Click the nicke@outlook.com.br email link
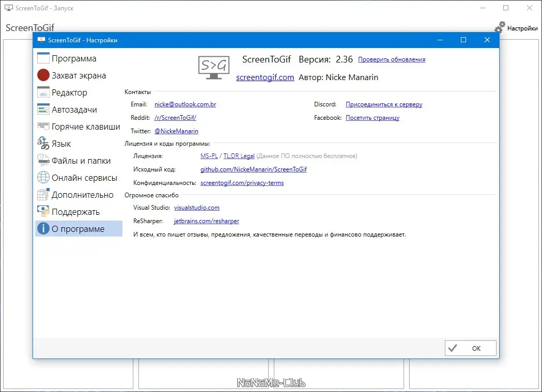 (x=185, y=104)
